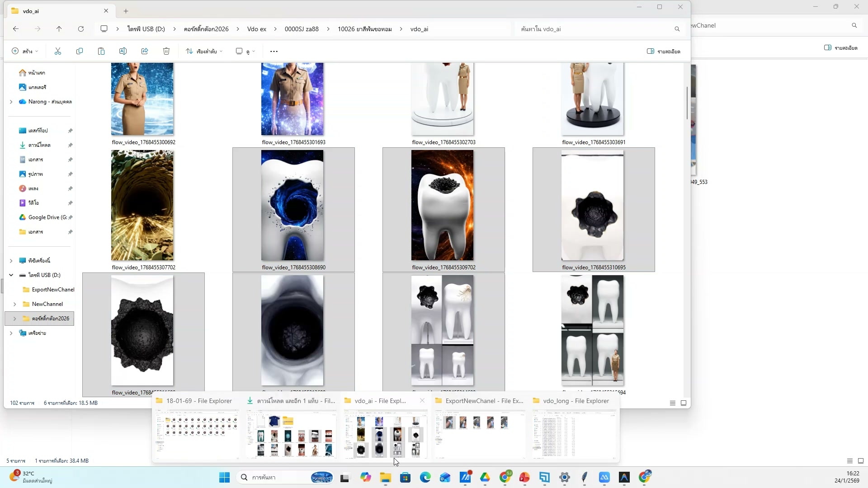Image resolution: width=868 pixels, height=488 pixels.
Task: Click the Copy icon in the toolbar
Action: [x=80, y=51]
